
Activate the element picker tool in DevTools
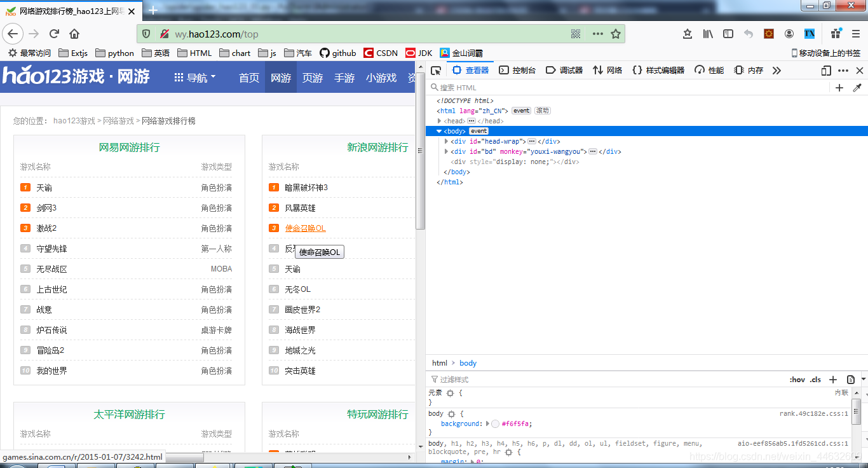tap(436, 71)
